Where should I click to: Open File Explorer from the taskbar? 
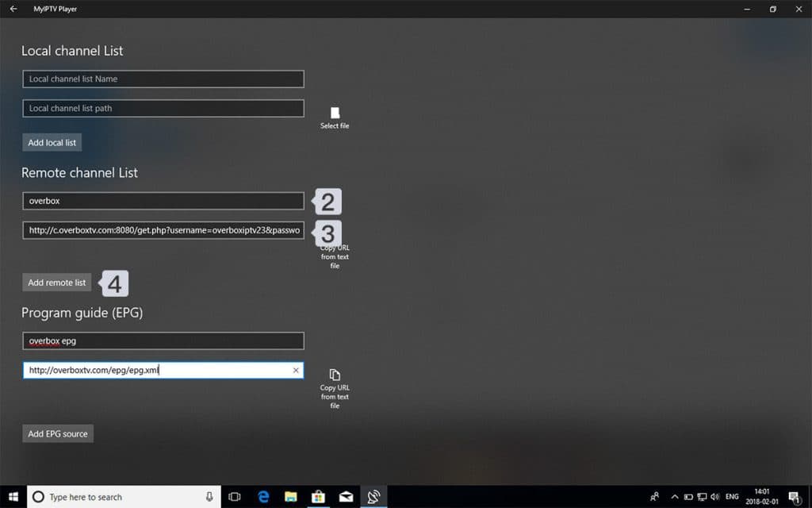click(291, 497)
